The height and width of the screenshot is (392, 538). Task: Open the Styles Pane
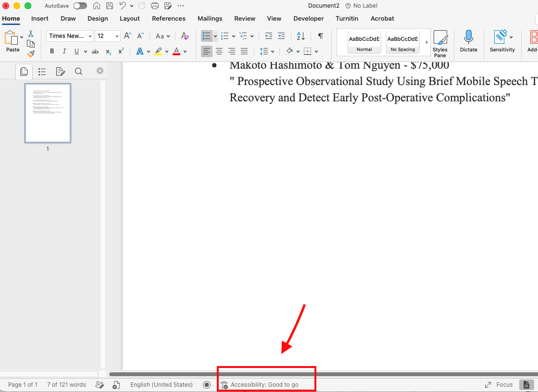(x=440, y=44)
